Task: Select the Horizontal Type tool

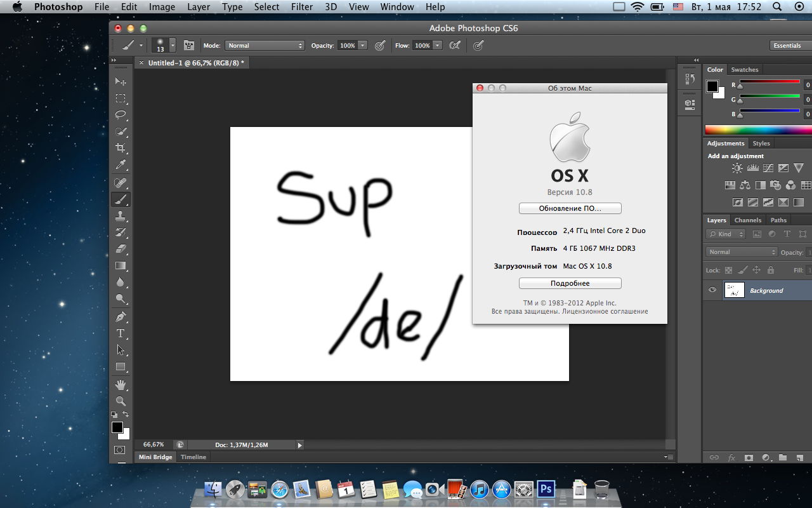Action: [120, 333]
